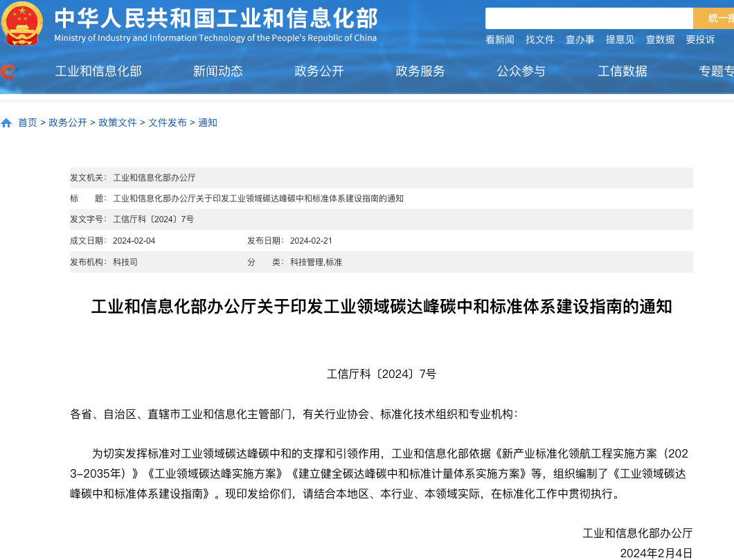Click the 看新闻 quick link
This screenshot has width=734, height=560.
(x=499, y=39)
